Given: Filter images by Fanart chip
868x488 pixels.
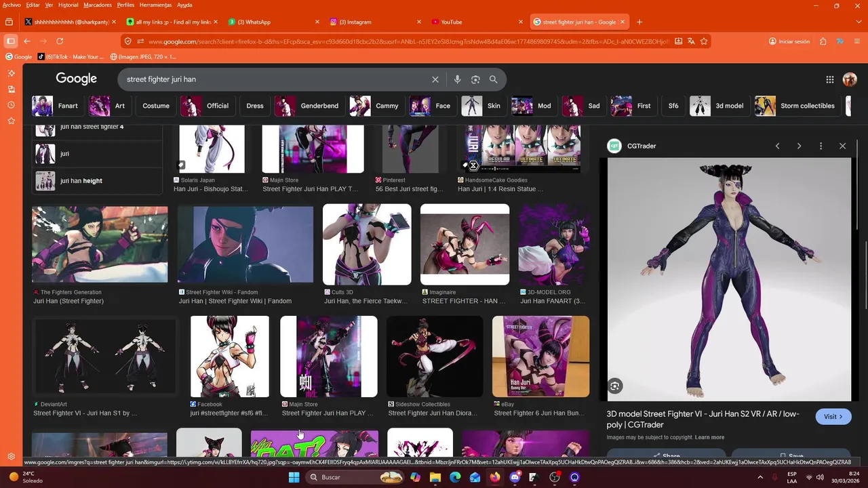Looking at the screenshot, I should 56,106.
